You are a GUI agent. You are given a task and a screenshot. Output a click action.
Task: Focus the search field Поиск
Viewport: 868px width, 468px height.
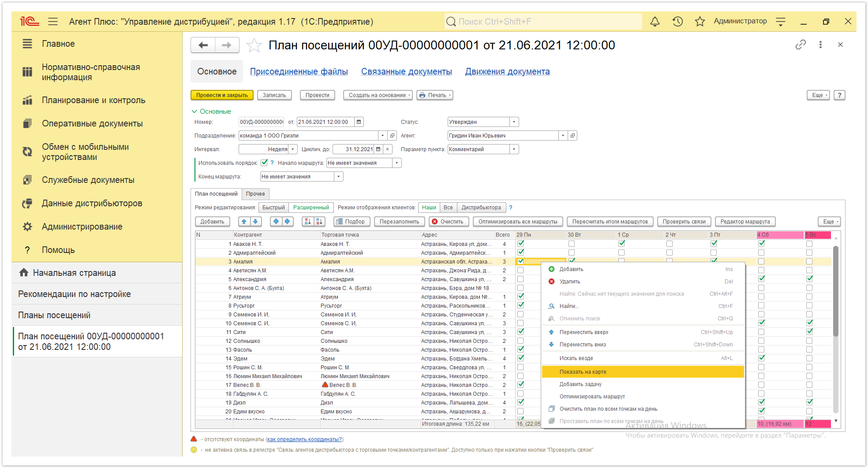click(543, 21)
